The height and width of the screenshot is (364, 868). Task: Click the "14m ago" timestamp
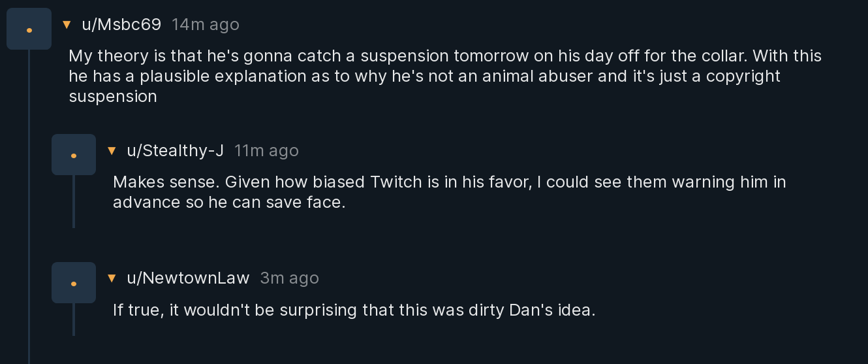(x=206, y=25)
